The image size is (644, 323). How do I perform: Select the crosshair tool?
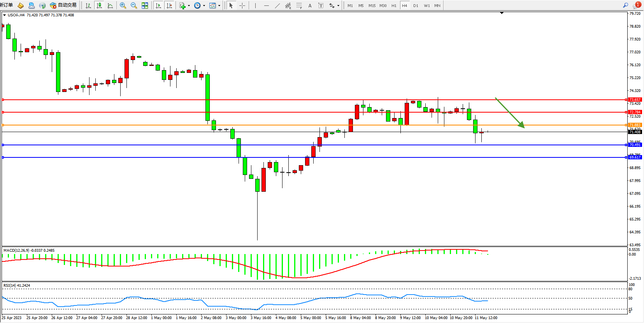242,5
